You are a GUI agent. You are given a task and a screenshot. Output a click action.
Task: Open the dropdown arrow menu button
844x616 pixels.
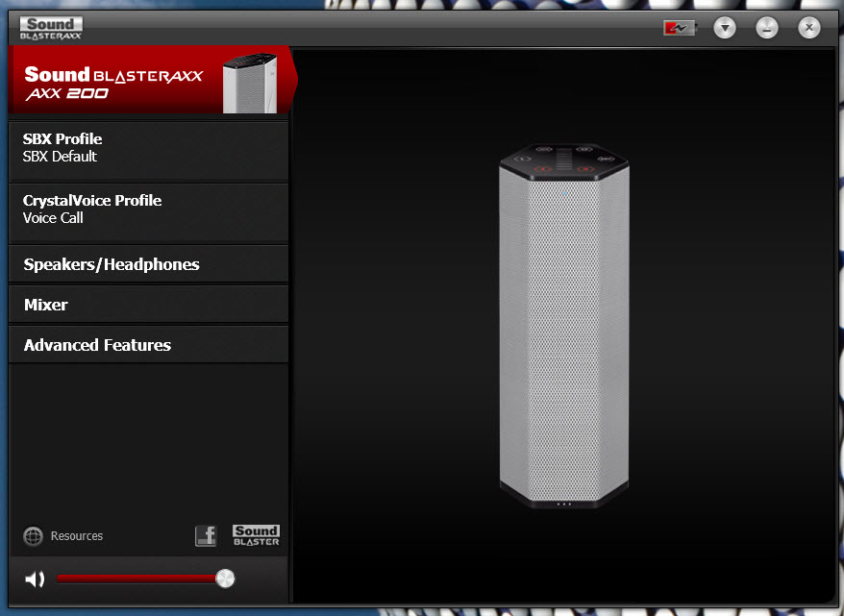pos(725,28)
